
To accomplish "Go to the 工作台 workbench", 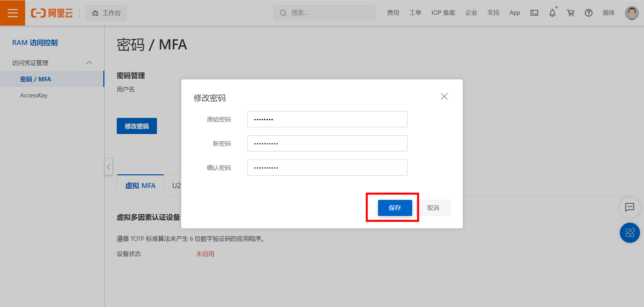I will pos(106,13).
